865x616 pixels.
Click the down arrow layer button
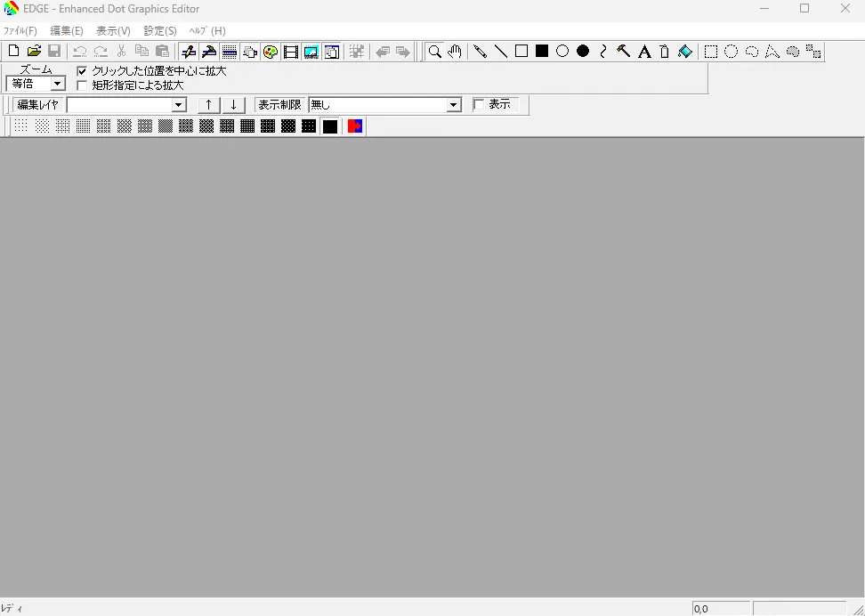point(233,105)
